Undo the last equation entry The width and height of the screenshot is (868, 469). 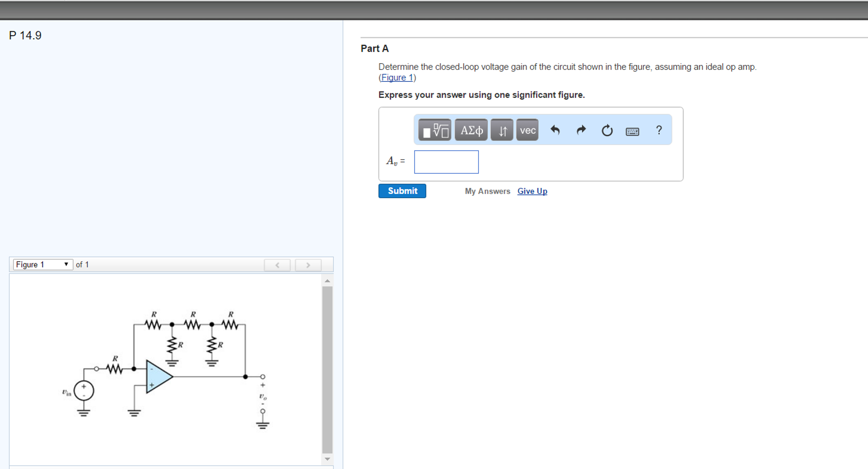click(x=555, y=130)
